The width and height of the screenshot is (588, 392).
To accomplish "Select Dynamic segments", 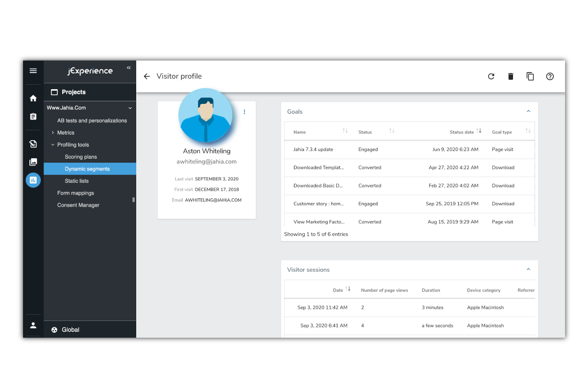I will [x=90, y=169].
